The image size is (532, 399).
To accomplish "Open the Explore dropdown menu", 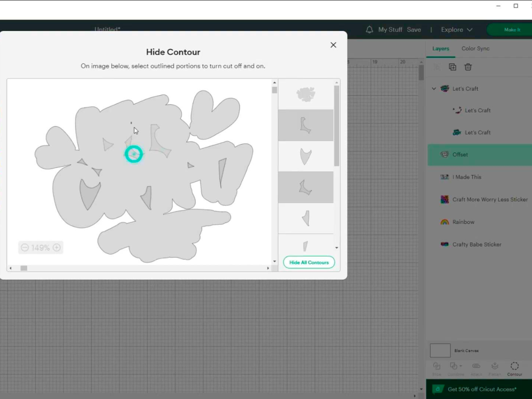I will click(457, 30).
